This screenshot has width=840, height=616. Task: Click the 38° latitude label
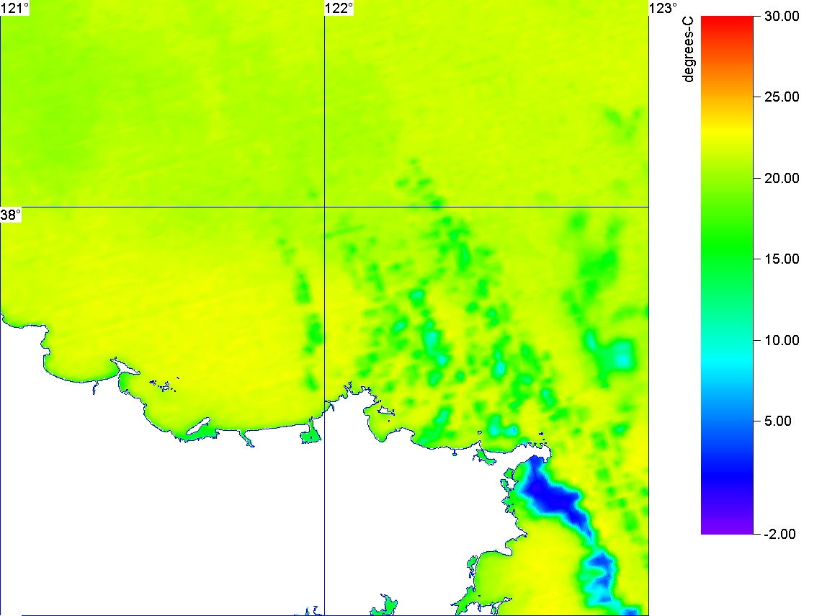pyautogui.click(x=12, y=215)
